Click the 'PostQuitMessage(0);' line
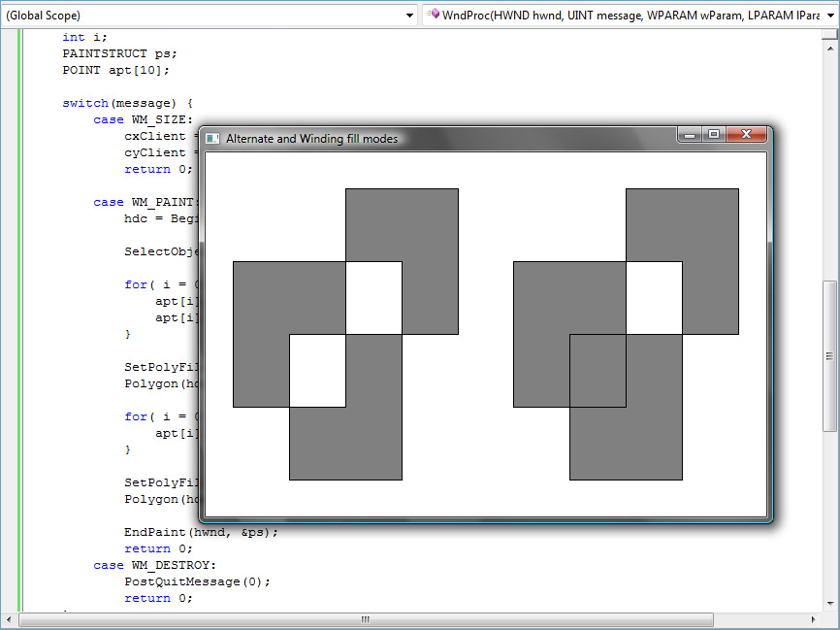Screen dimensions: 840x630 198,581
